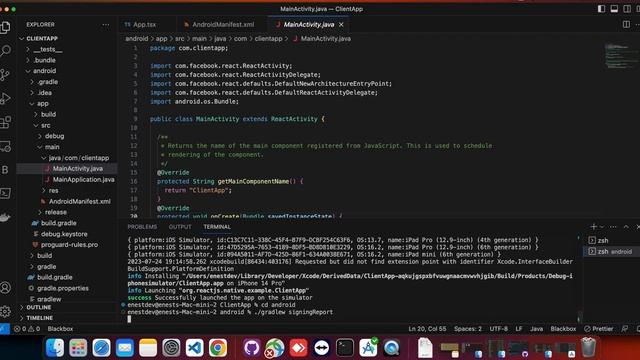The height and width of the screenshot is (360, 640).
Task: Split the editor to the right
Action: pos(626,24)
